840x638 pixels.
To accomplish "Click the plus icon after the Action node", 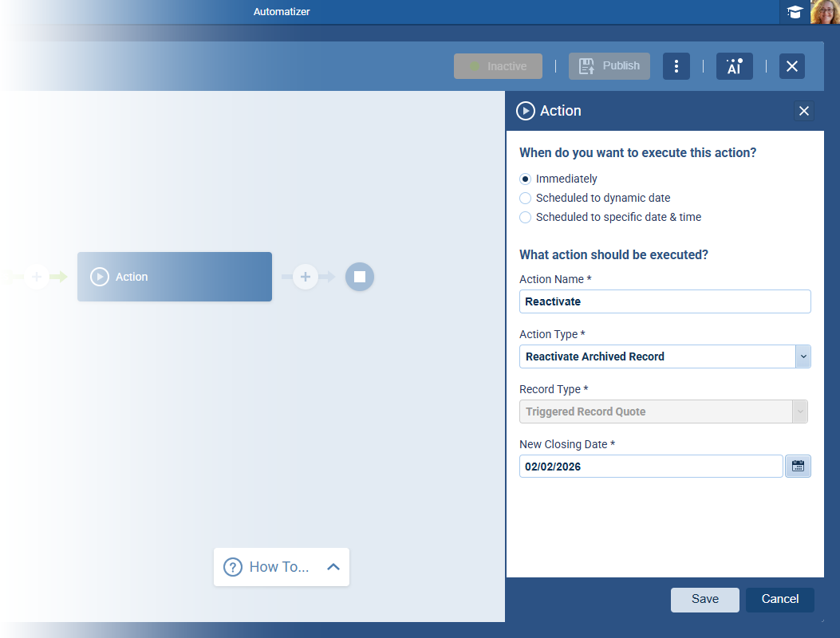I will point(306,277).
